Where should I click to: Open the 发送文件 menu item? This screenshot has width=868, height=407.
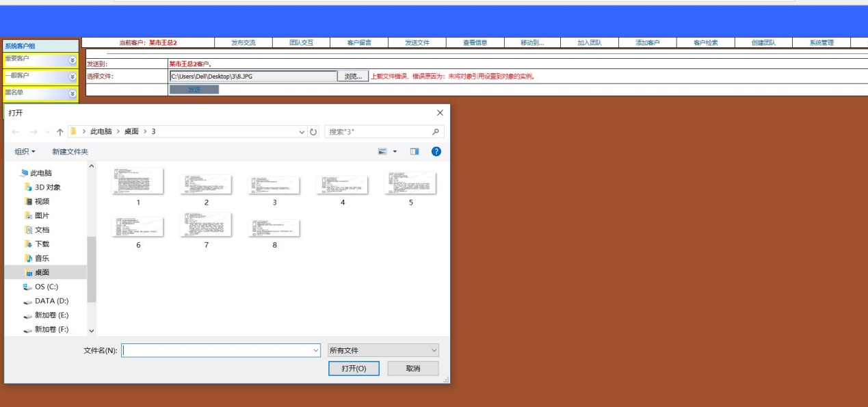417,42
